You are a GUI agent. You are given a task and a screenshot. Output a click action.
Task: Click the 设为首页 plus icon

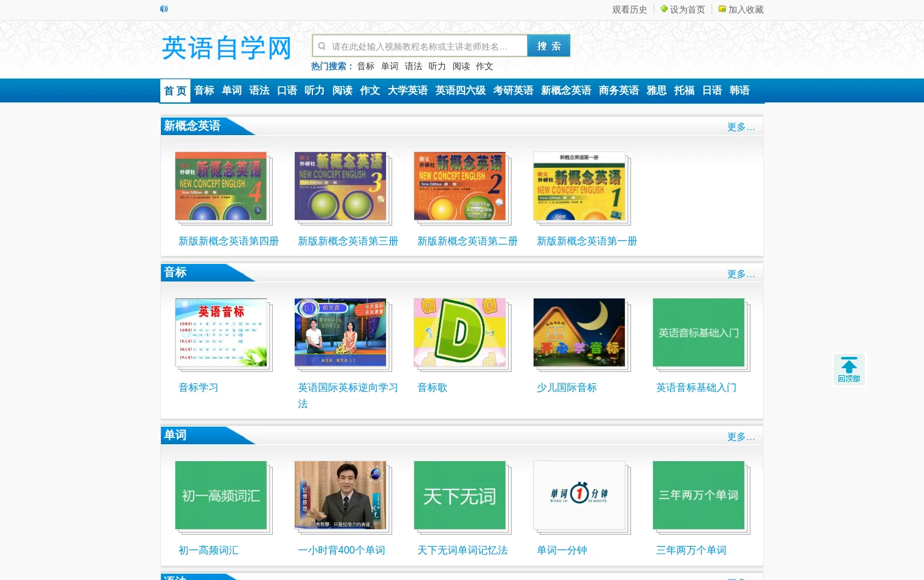click(x=664, y=9)
